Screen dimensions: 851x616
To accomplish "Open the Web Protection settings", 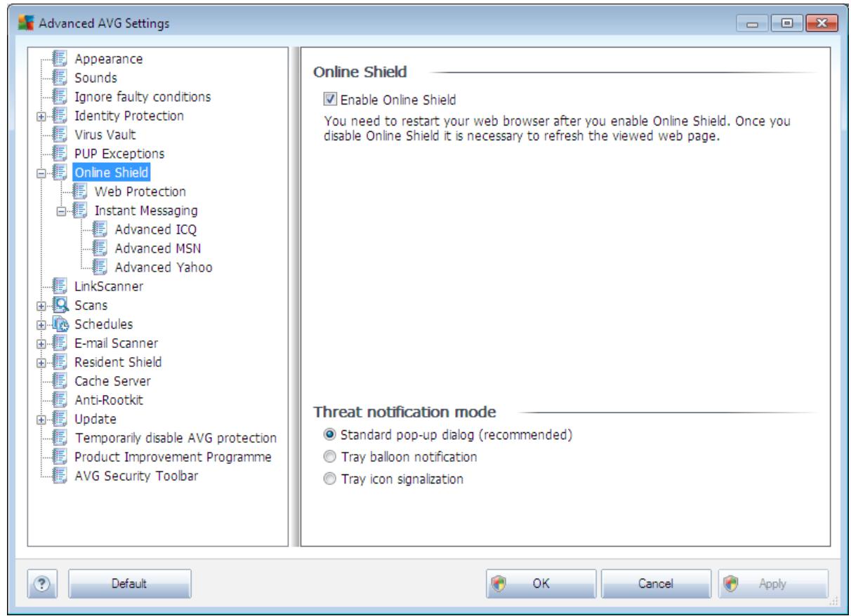I will (140, 192).
